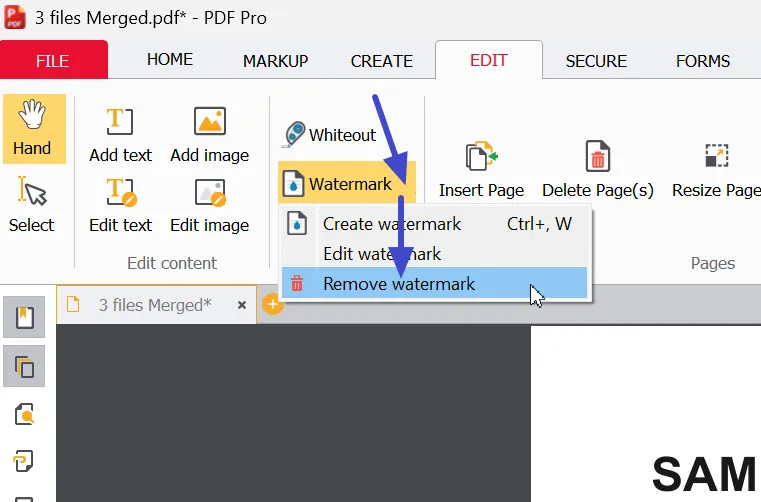Image resolution: width=761 pixels, height=502 pixels.
Task: Click the attachments sidebar icon below search
Action: pos(24,460)
